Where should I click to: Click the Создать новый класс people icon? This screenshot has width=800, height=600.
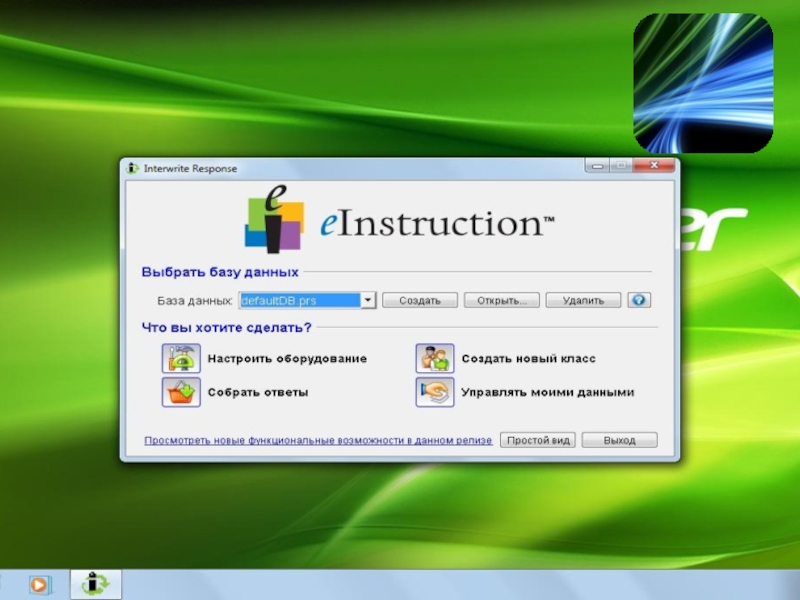[435, 358]
